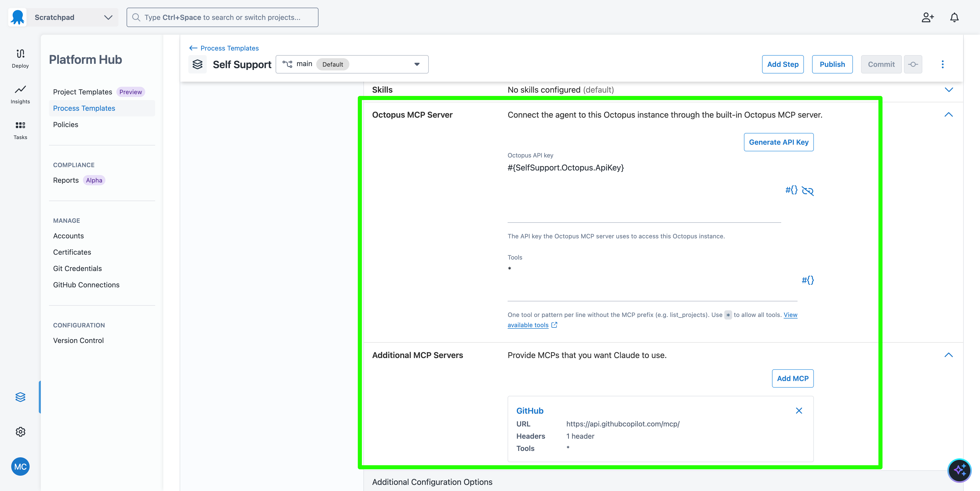Generate a new API key
This screenshot has width=980, height=491.
pyautogui.click(x=778, y=142)
